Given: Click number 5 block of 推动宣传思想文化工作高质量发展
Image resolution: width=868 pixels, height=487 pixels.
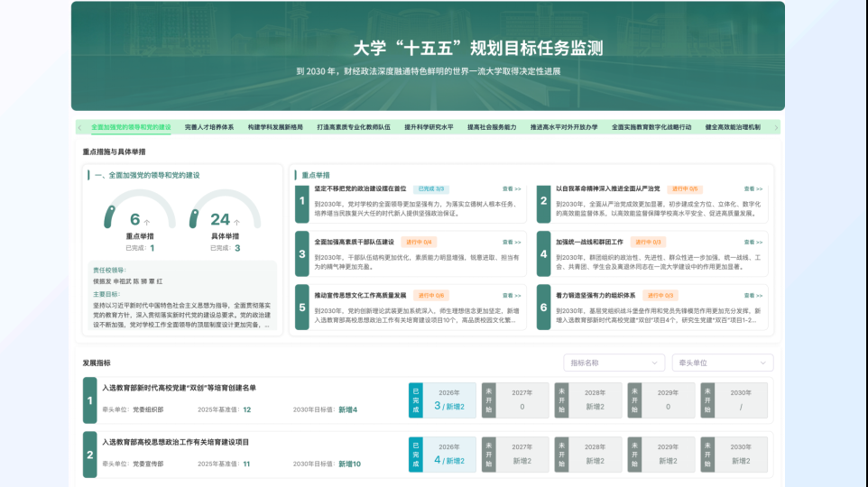Looking at the screenshot, I should (x=301, y=308).
